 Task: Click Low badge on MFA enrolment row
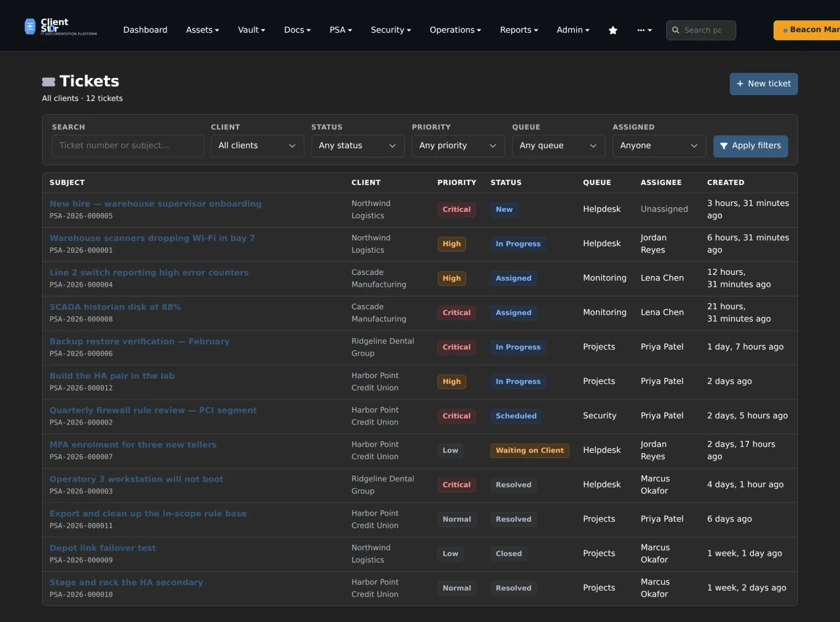450,450
